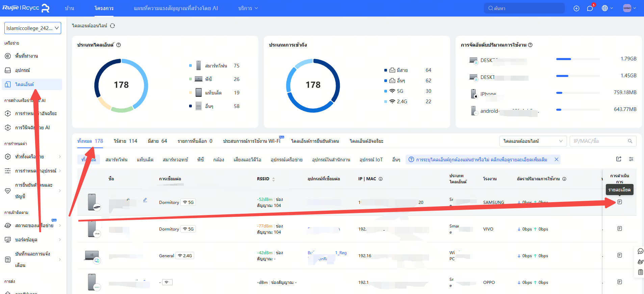Image resolution: width=644 pixels, height=294 pixels.
Task: Click the usage rate info icon
Action: click(x=564, y=179)
